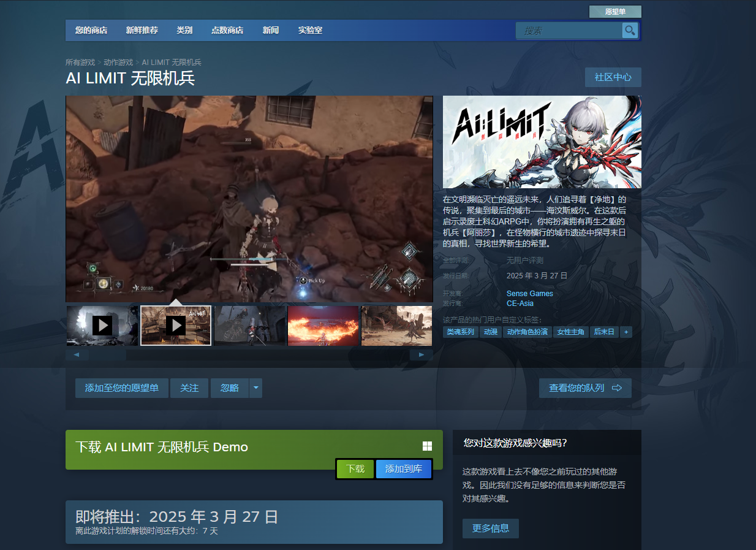
Task: Click the right scroll arrow under thumbnails
Action: click(421, 354)
